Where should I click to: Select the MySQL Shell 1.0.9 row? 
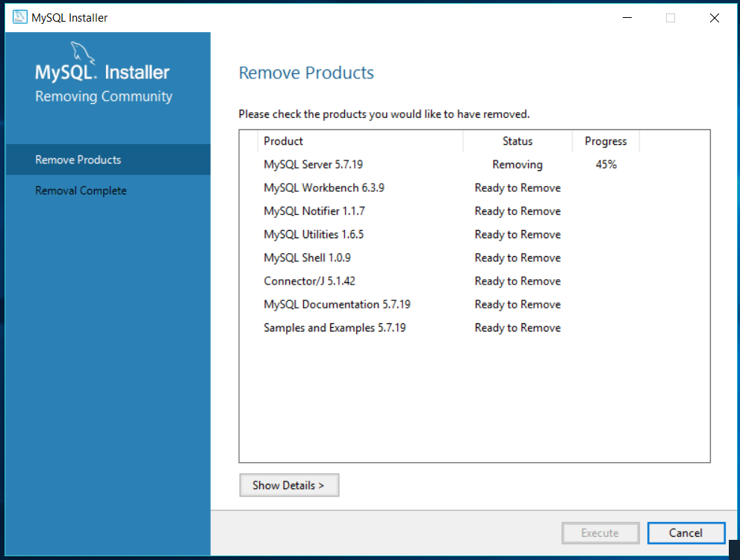point(474,258)
